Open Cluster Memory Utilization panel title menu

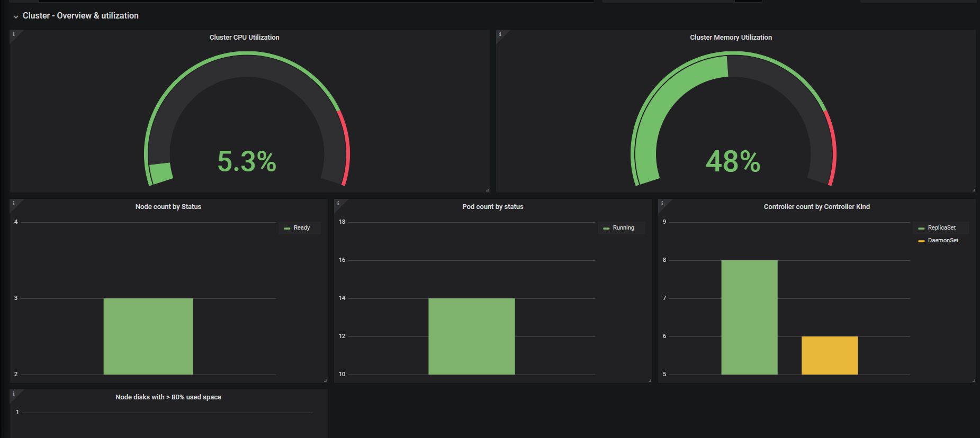click(731, 38)
